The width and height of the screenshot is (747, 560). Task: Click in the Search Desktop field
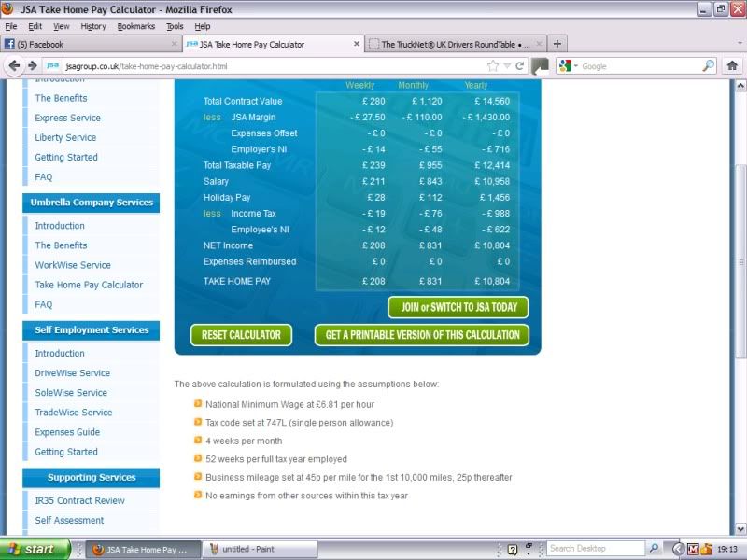pyautogui.click(x=596, y=549)
